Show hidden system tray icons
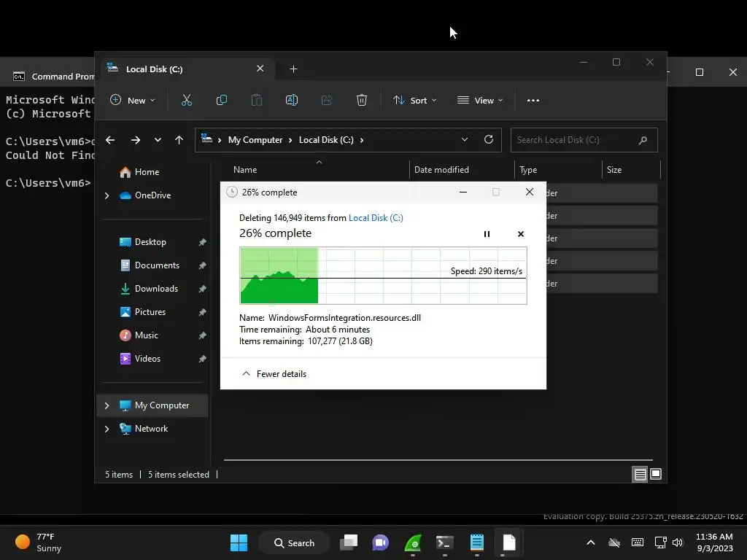Viewport: 747px width, 560px height. (x=591, y=542)
